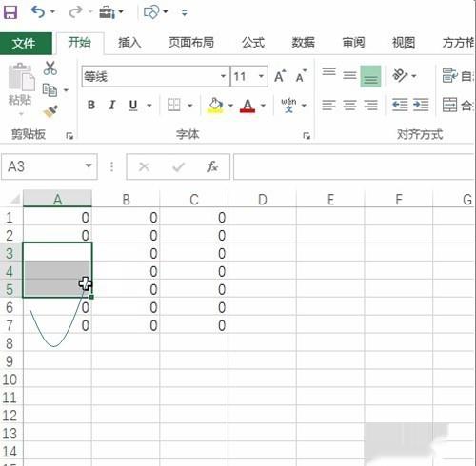Increase font size
Screen dimensions: 476x466
click(280, 76)
